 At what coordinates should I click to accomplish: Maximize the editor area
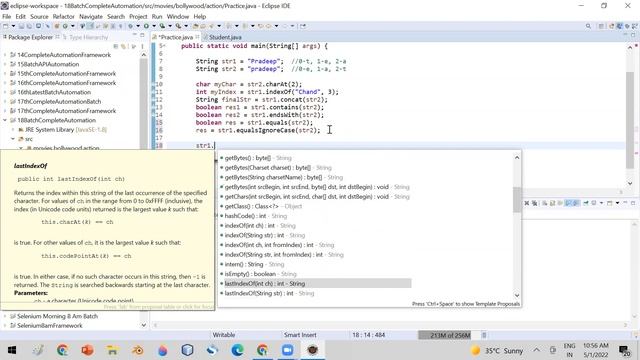633,36
